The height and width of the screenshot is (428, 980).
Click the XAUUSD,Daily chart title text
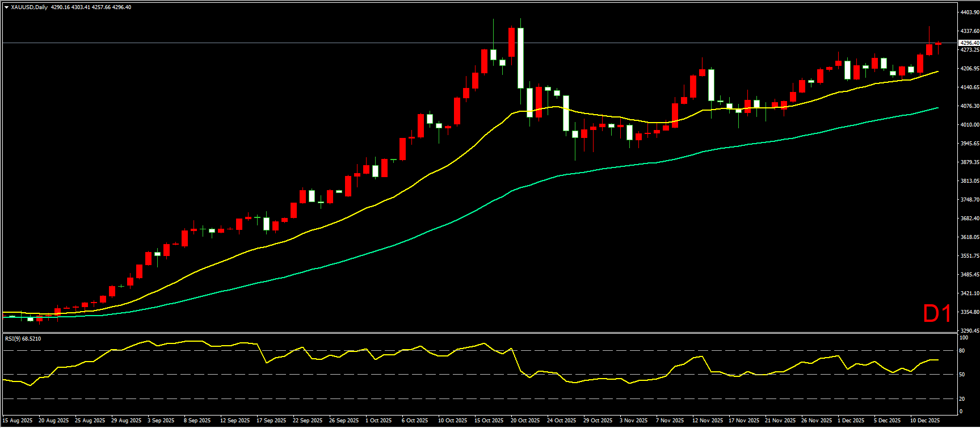click(29, 7)
